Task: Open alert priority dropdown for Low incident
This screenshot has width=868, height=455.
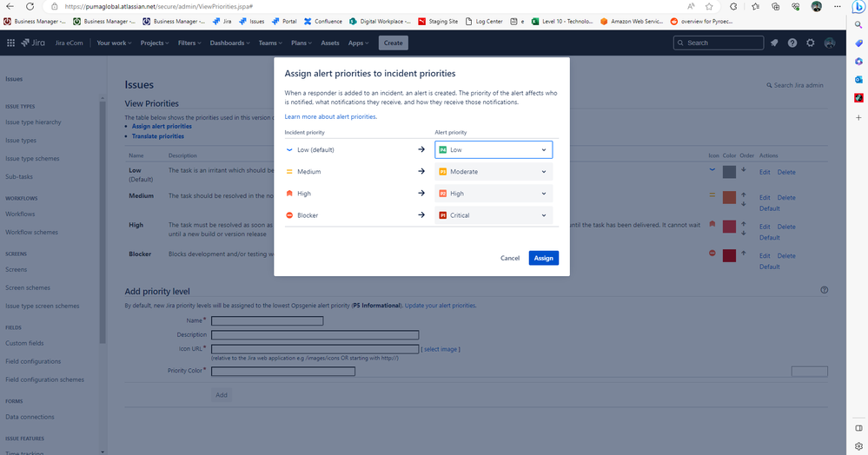Action: pos(494,149)
